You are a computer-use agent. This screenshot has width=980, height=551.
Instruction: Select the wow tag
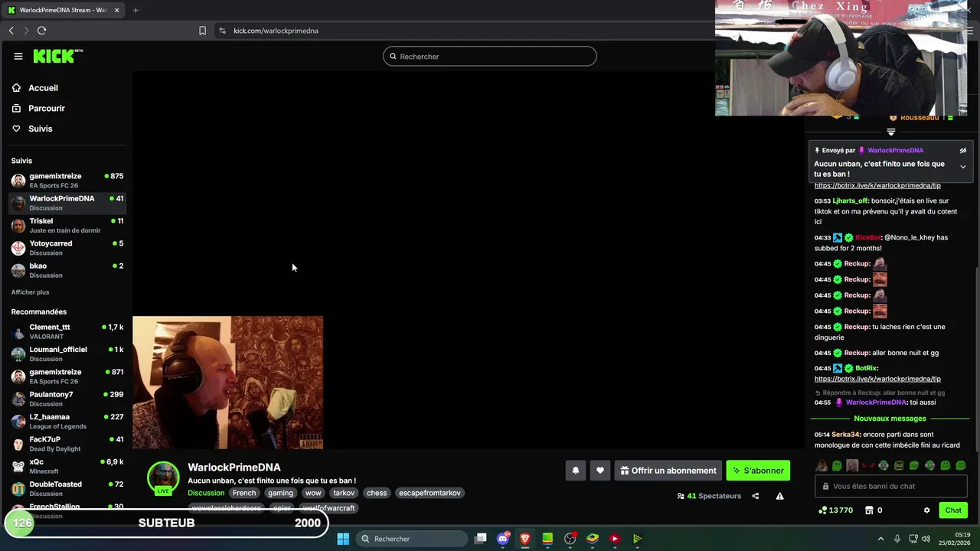click(313, 493)
